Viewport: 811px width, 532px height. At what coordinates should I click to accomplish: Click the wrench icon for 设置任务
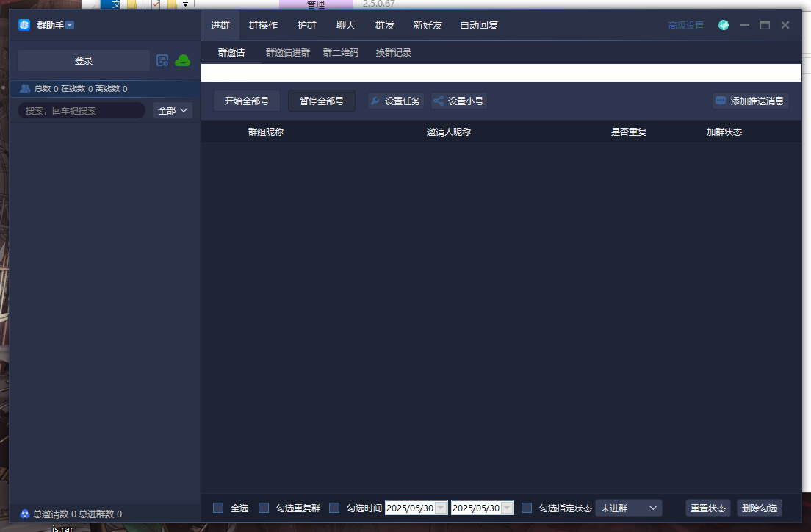[x=375, y=101]
